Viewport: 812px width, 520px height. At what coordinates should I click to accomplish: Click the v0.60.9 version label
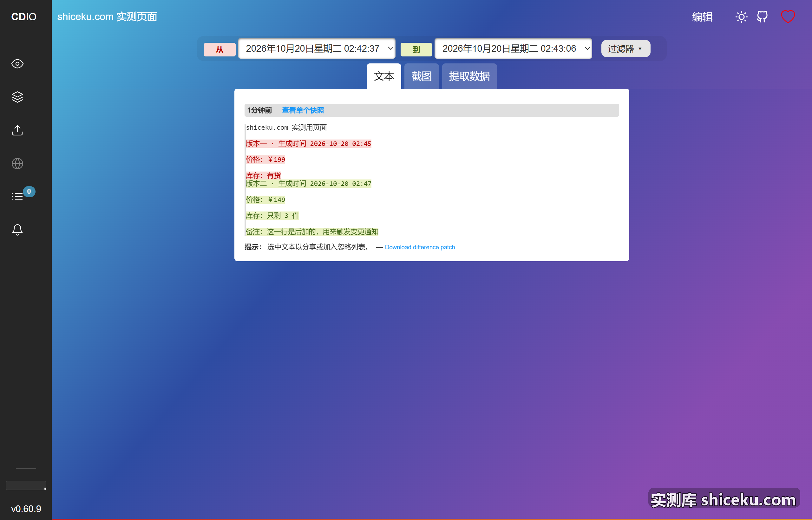pos(26,509)
